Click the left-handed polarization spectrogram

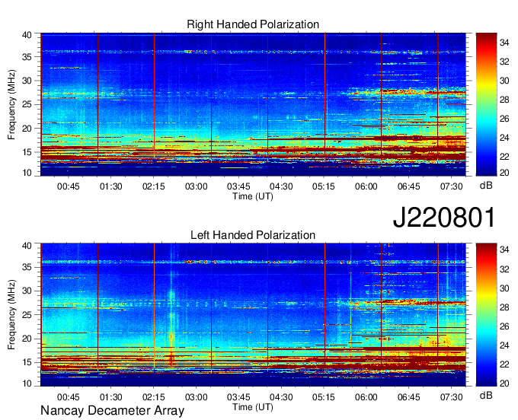[x=253, y=315]
